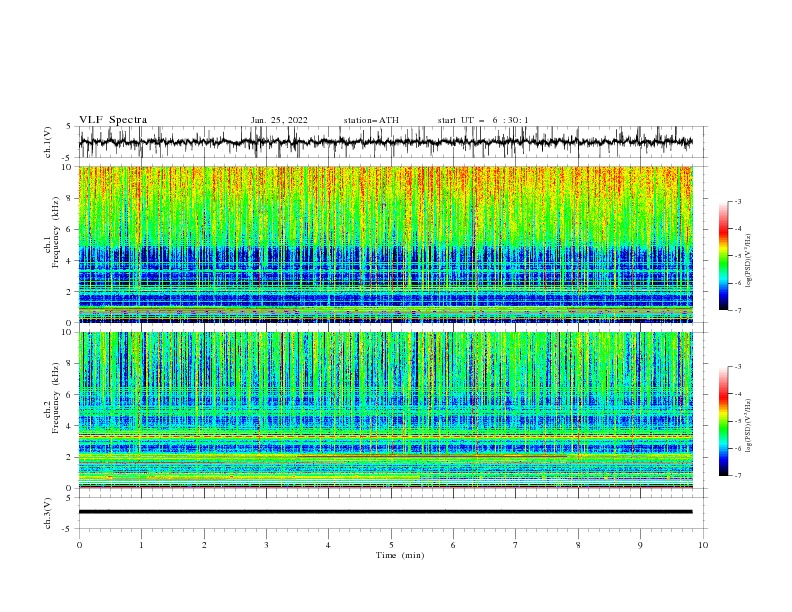
Task: Click the "-5" value on upper colorbar
Action: click(x=738, y=256)
